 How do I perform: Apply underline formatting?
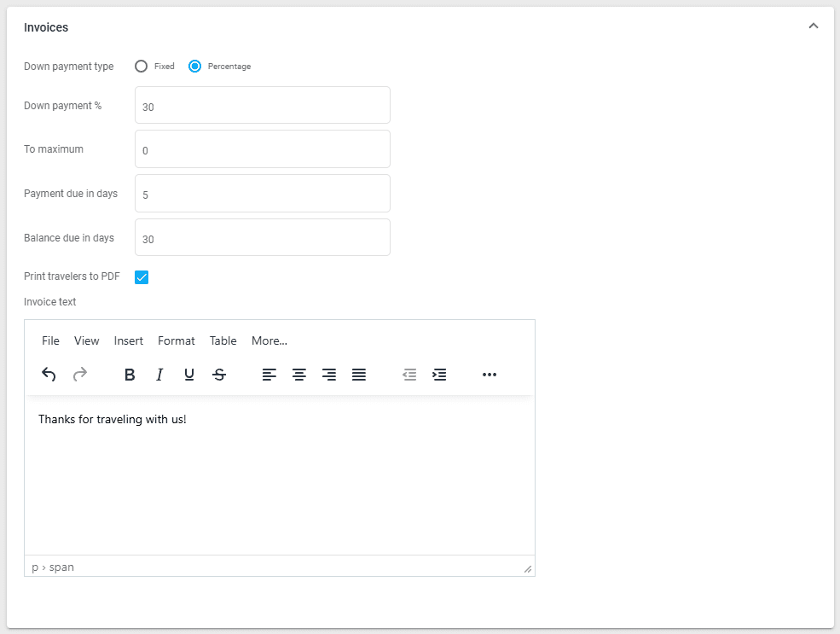(x=189, y=375)
